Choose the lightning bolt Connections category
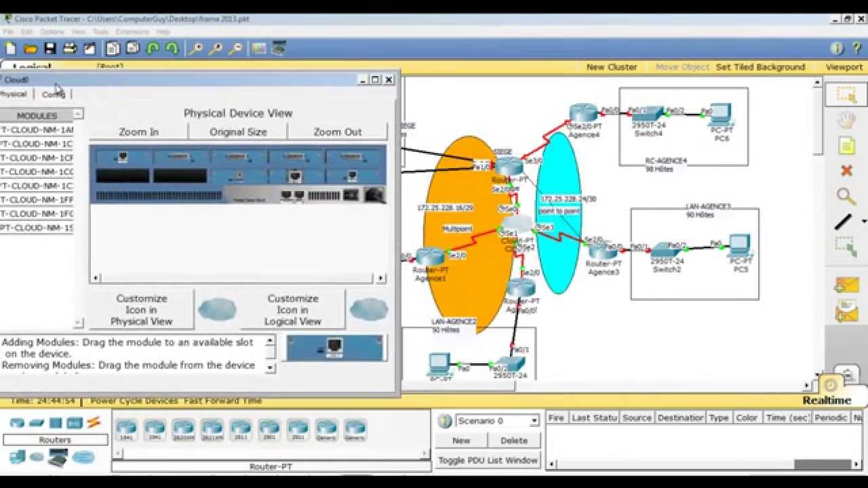Screen dimensions: 868x488 click(94, 422)
